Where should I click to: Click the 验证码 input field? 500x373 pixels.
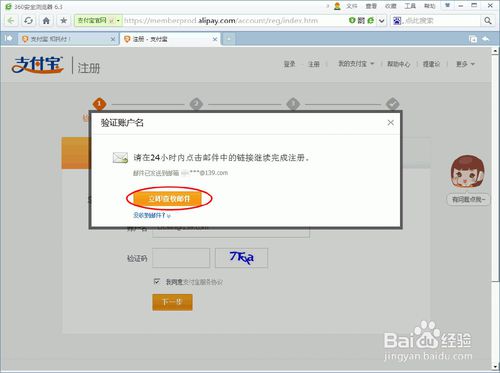(x=181, y=258)
